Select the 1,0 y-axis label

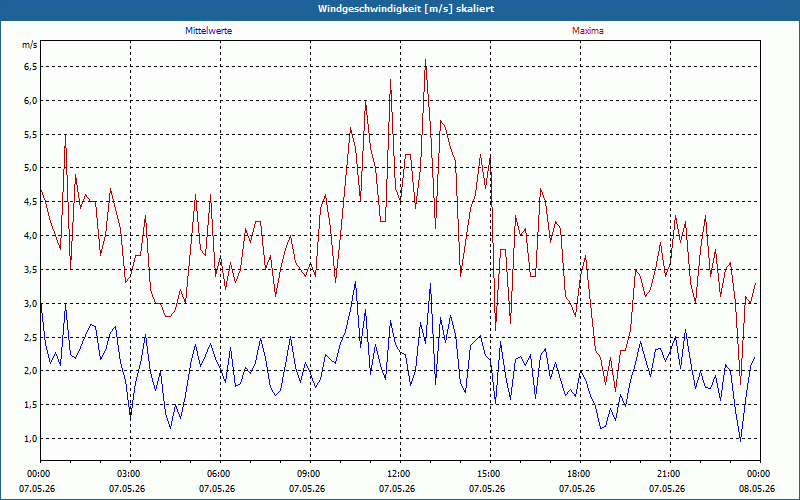[32, 439]
